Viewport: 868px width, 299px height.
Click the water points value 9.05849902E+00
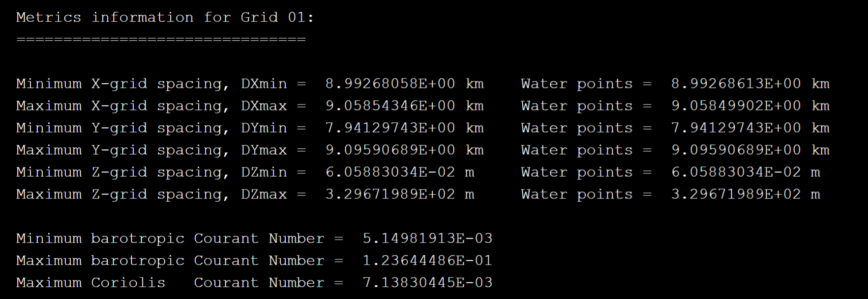click(736, 106)
